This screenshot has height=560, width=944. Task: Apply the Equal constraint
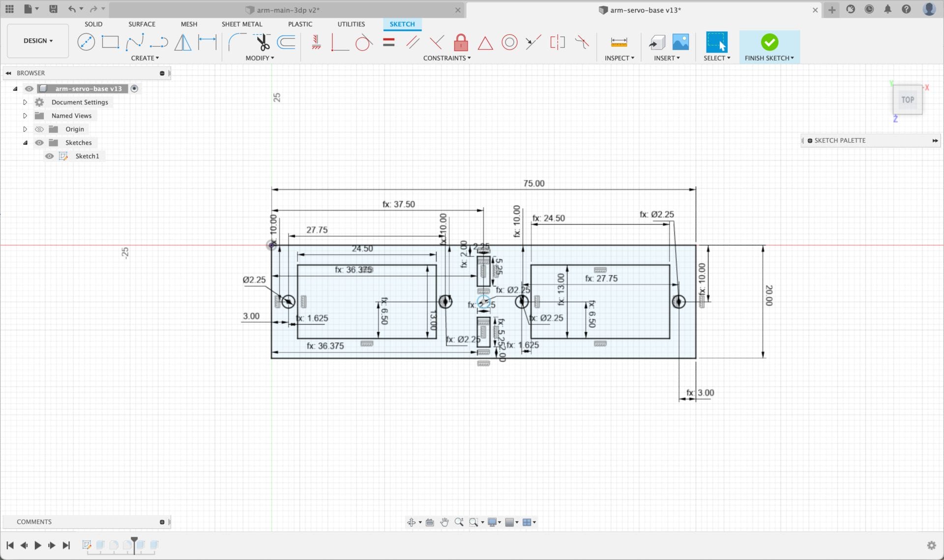pos(388,42)
